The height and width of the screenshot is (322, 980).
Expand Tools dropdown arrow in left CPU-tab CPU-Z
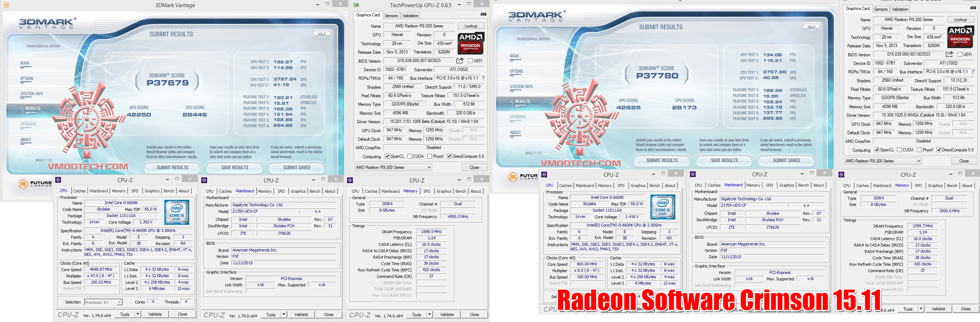coord(138,314)
